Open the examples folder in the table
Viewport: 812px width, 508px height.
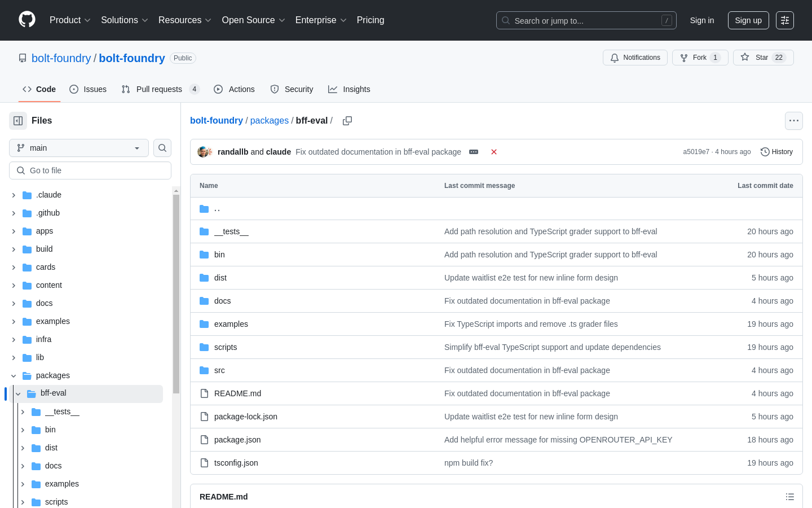231,324
